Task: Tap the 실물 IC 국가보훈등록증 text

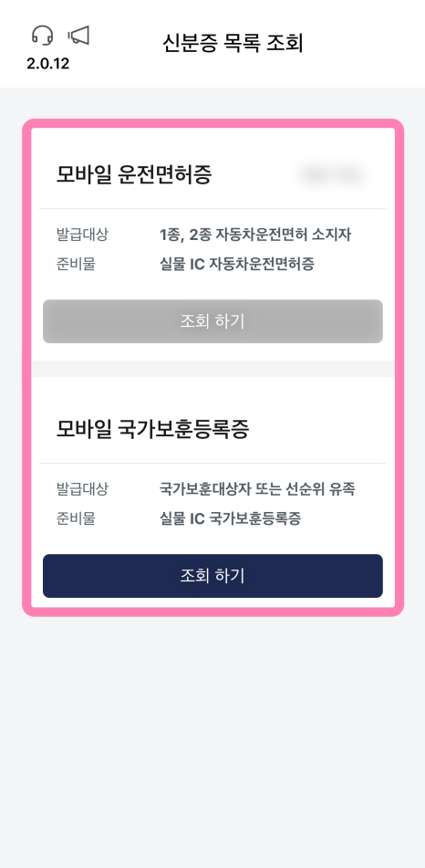Action: tap(230, 518)
